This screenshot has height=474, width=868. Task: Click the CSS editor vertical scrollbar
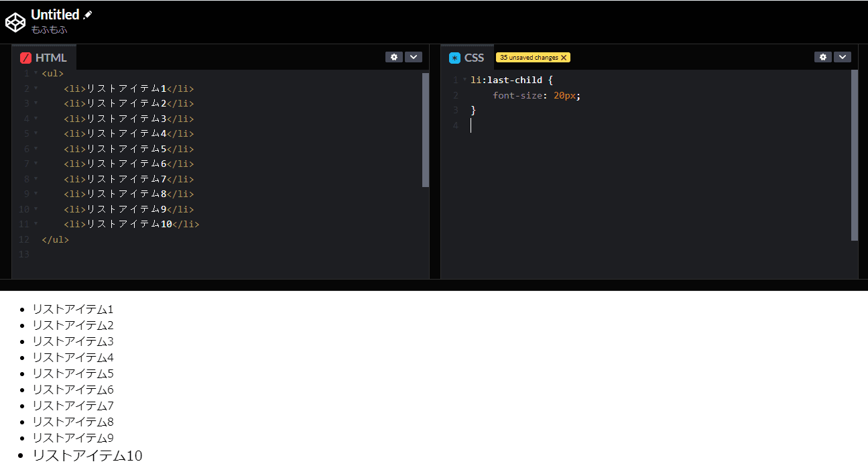855,154
